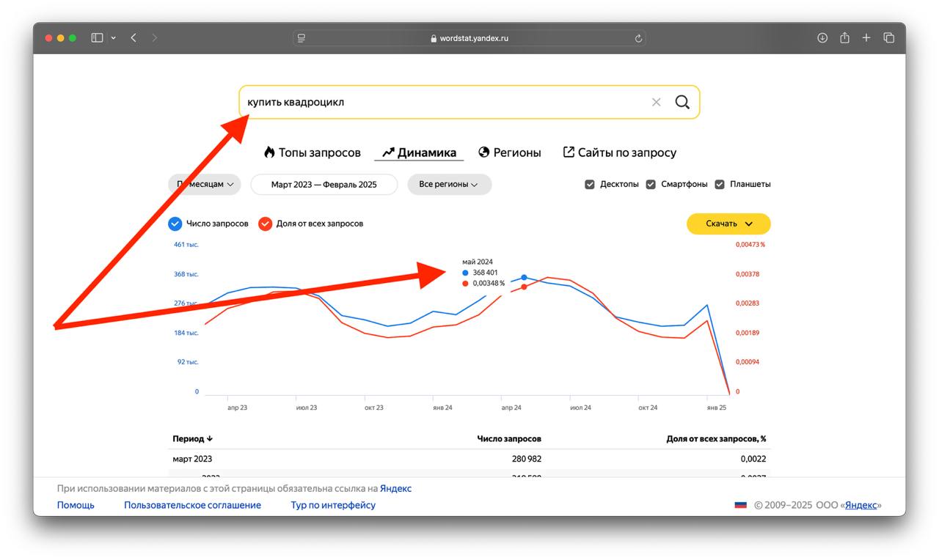Open Safari downloads icon
This screenshot has width=939, height=560.
click(822, 38)
